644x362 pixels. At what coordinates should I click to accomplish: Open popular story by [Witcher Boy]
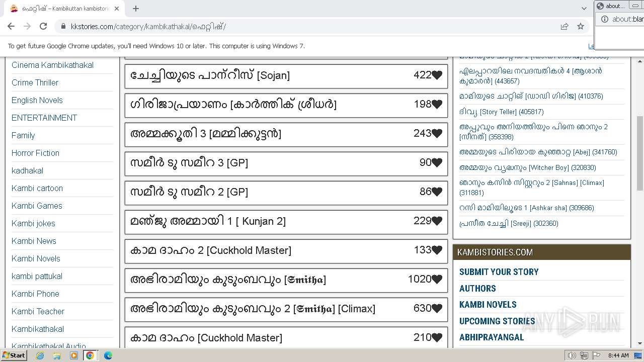pos(527,167)
